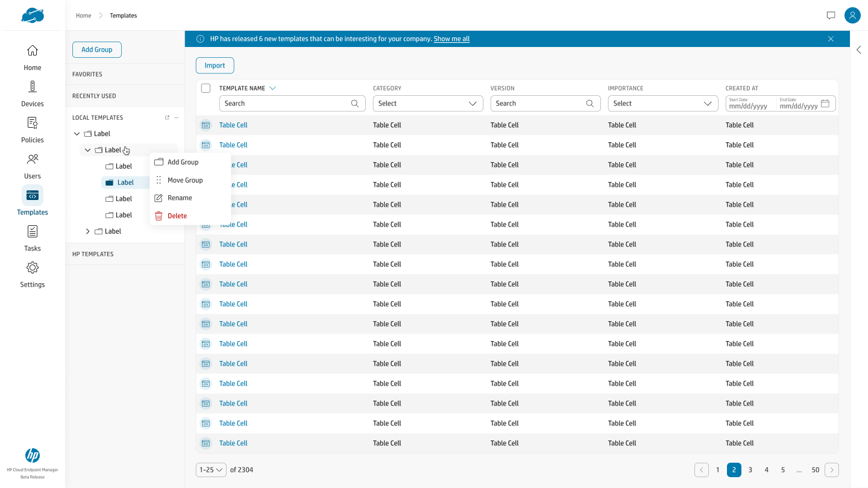Click the pagination ellipsis
Image resolution: width=868 pixels, height=488 pixels.
point(799,470)
